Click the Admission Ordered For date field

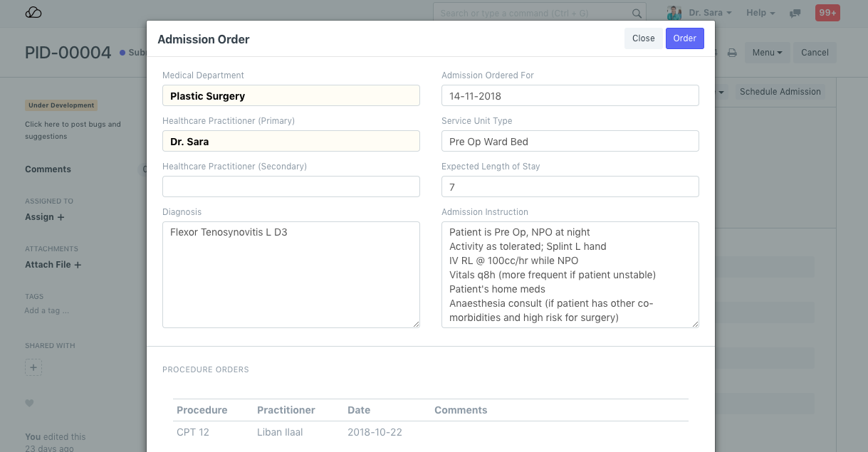tap(570, 95)
